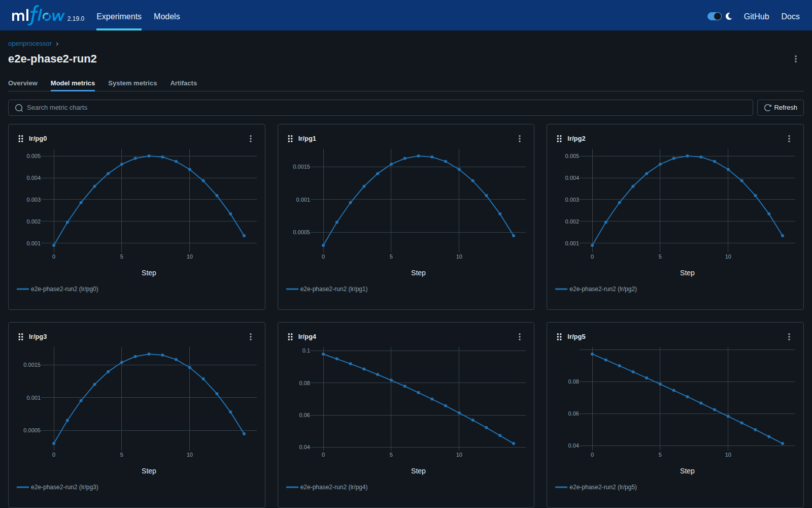812x508 pixels.
Task: Toggle the e2e-phase2-run2 (lr/pg2) legend entry
Action: [x=596, y=289]
